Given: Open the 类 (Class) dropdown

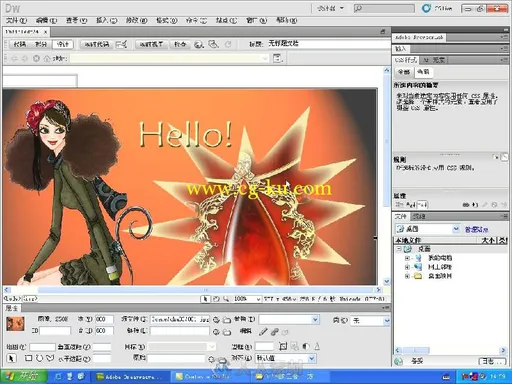Looking at the screenshot, I should coord(370,321).
